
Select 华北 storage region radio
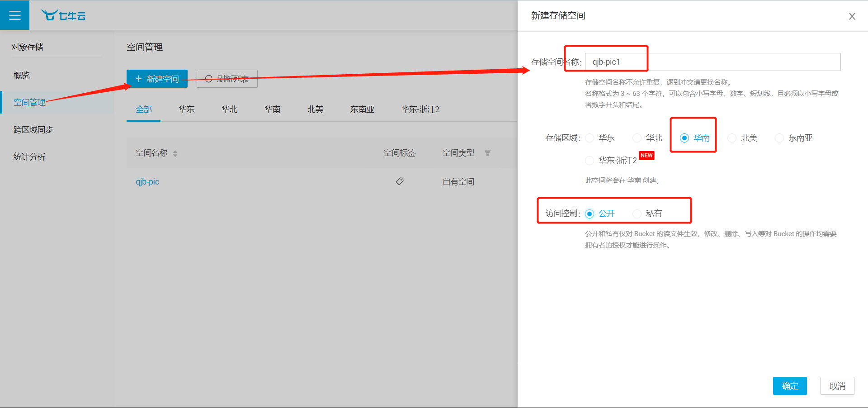pyautogui.click(x=637, y=138)
